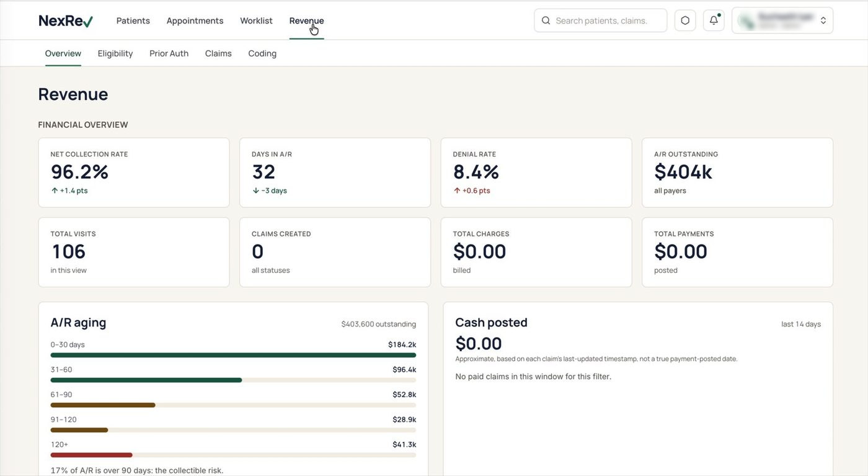
Task: Expand the user account switcher
Action: pyautogui.click(x=782, y=20)
